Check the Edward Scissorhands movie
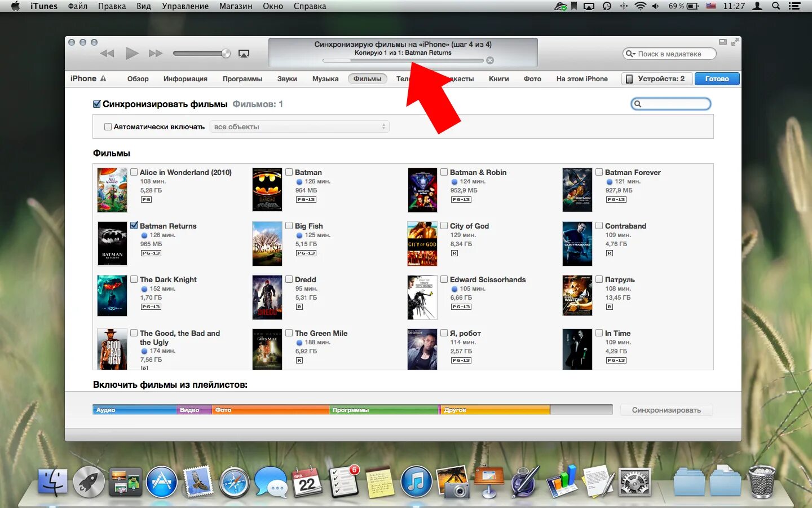The image size is (812, 508). pos(444,279)
